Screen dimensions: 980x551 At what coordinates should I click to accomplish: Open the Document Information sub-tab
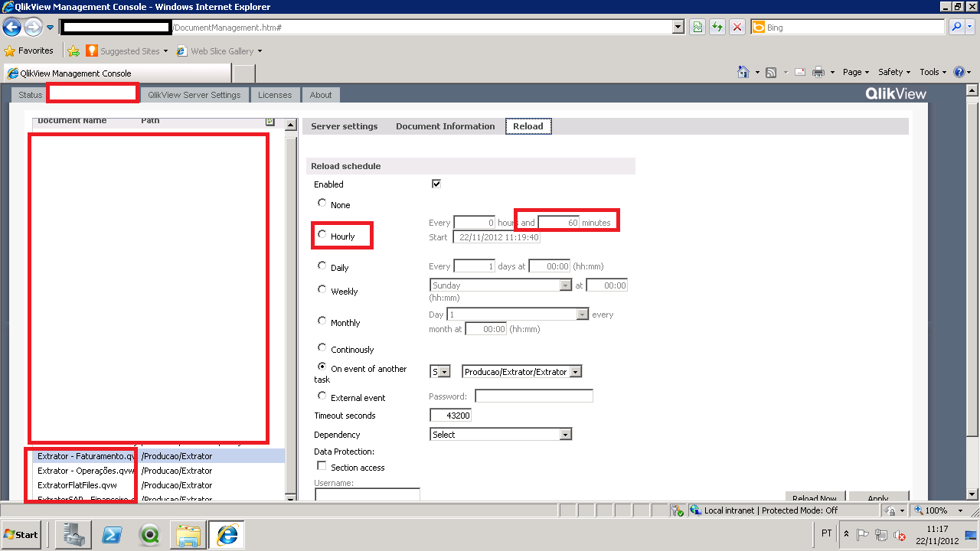pos(446,126)
